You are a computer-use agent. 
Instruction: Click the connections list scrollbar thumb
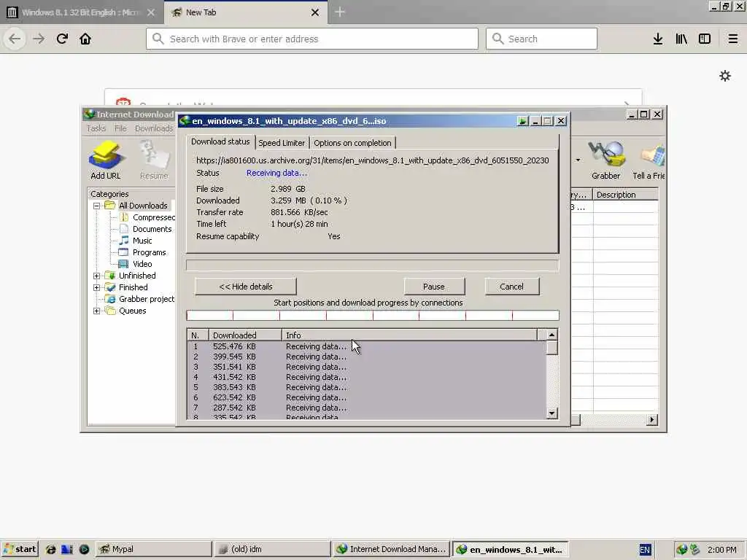551,348
